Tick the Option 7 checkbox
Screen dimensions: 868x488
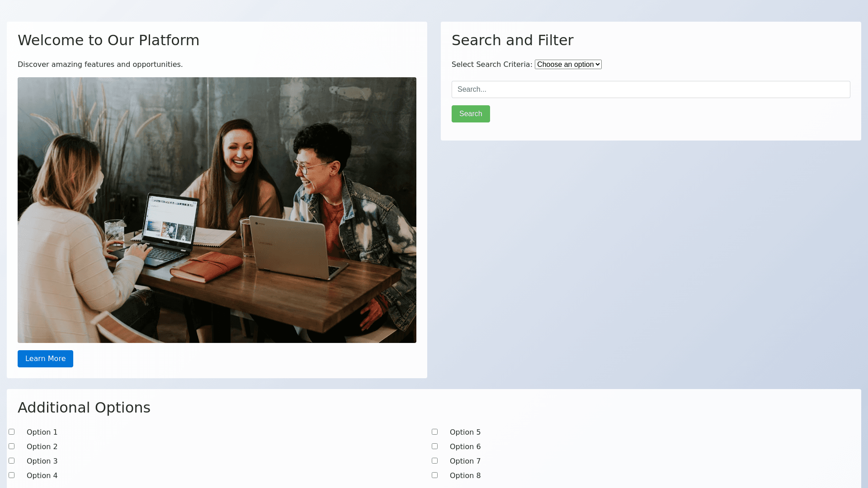[x=434, y=461]
